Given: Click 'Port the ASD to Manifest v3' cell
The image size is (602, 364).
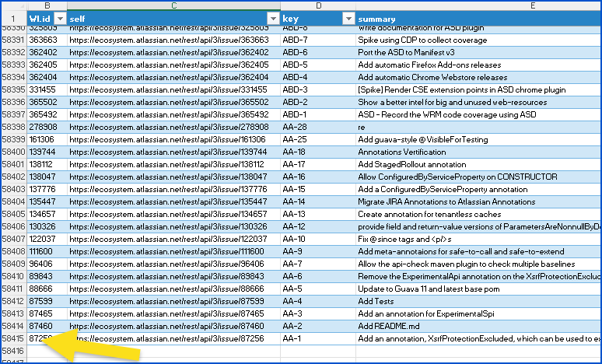Looking at the screenshot, I should (x=479, y=53).
